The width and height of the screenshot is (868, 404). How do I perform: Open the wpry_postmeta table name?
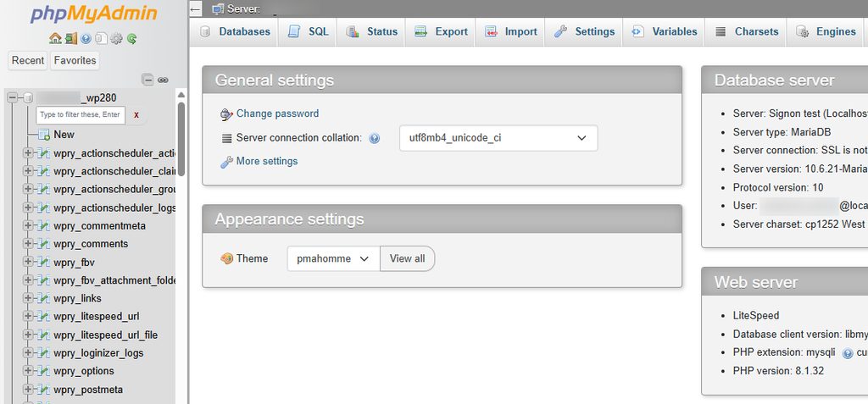pos(88,390)
